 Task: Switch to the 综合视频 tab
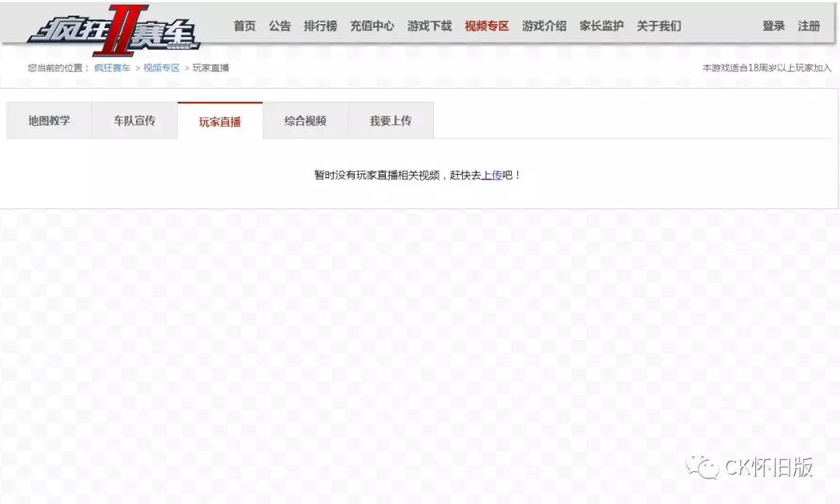[306, 121]
